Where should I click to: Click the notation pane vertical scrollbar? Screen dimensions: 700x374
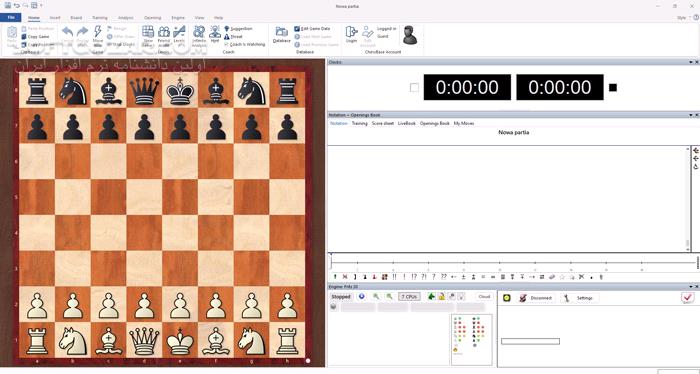click(x=688, y=199)
